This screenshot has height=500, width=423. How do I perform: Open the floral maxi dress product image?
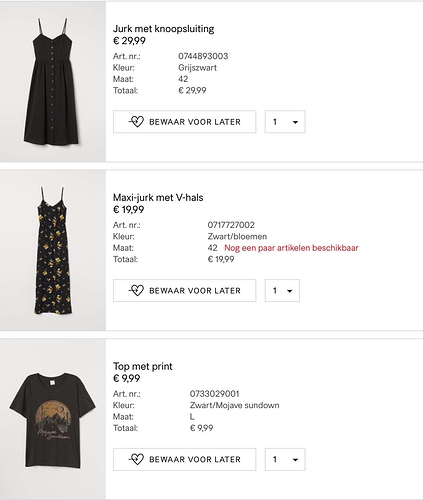[x=53, y=250]
